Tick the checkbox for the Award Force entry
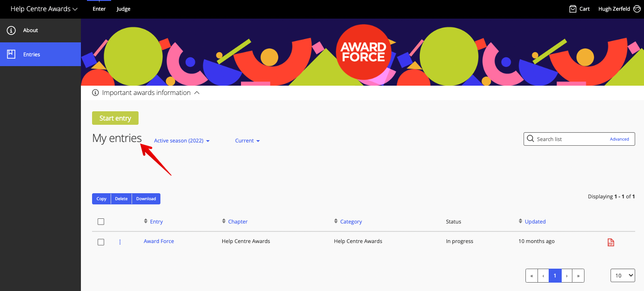This screenshot has width=644, height=291. click(x=101, y=242)
